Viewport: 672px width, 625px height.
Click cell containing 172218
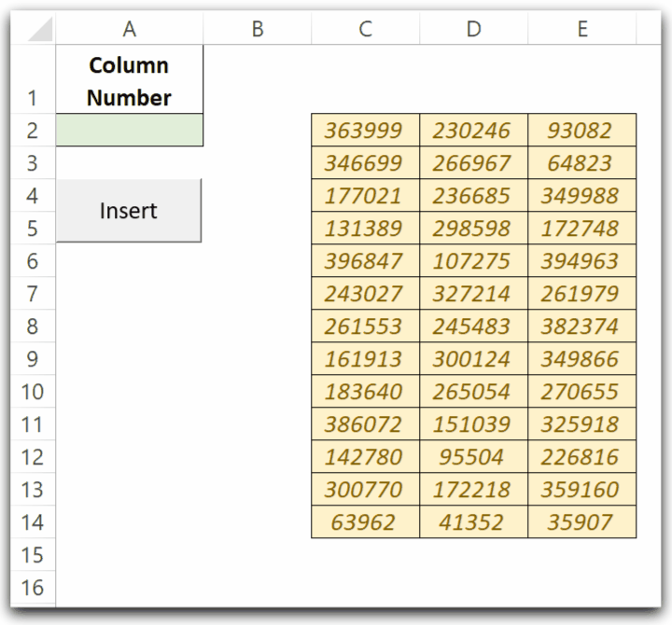click(x=473, y=489)
